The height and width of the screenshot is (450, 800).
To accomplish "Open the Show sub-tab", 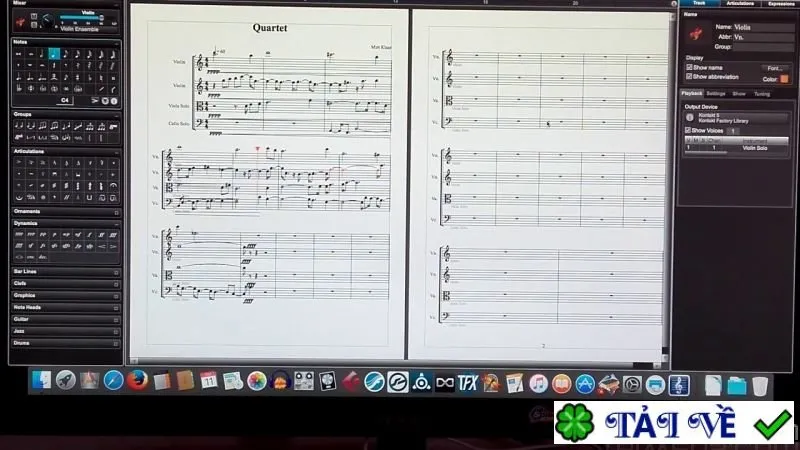I will click(739, 94).
